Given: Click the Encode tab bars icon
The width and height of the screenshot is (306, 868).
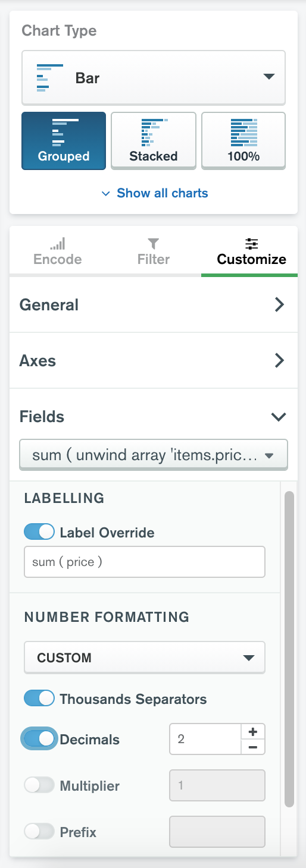Looking at the screenshot, I should pyautogui.click(x=58, y=244).
